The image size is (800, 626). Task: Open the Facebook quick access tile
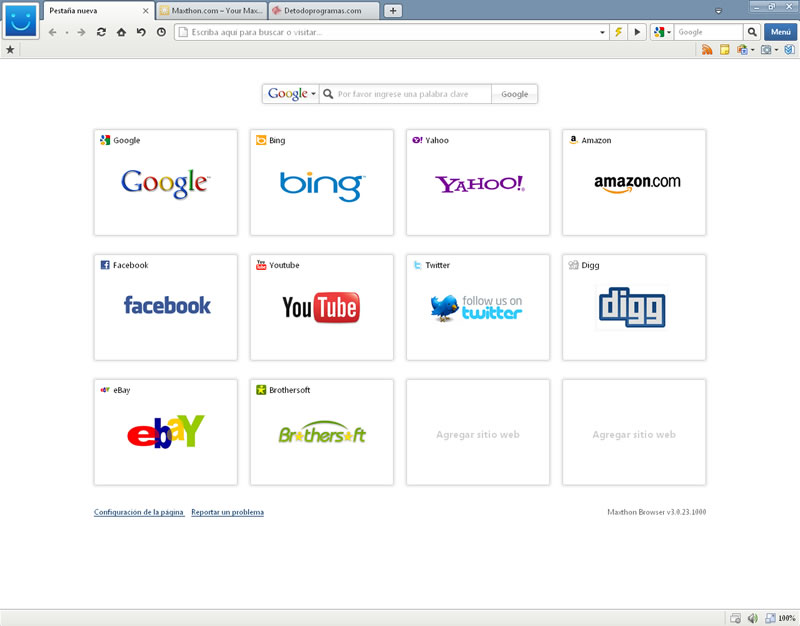(x=166, y=307)
